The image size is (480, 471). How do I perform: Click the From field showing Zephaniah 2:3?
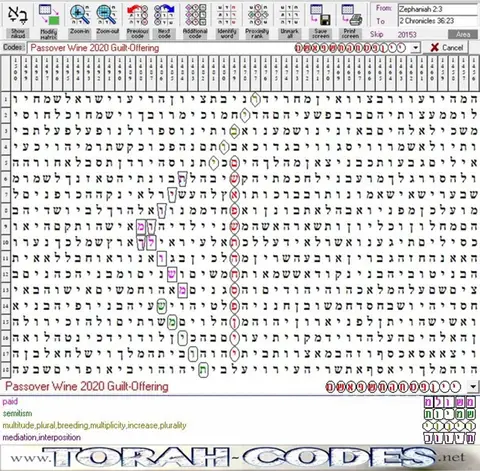(x=437, y=9)
